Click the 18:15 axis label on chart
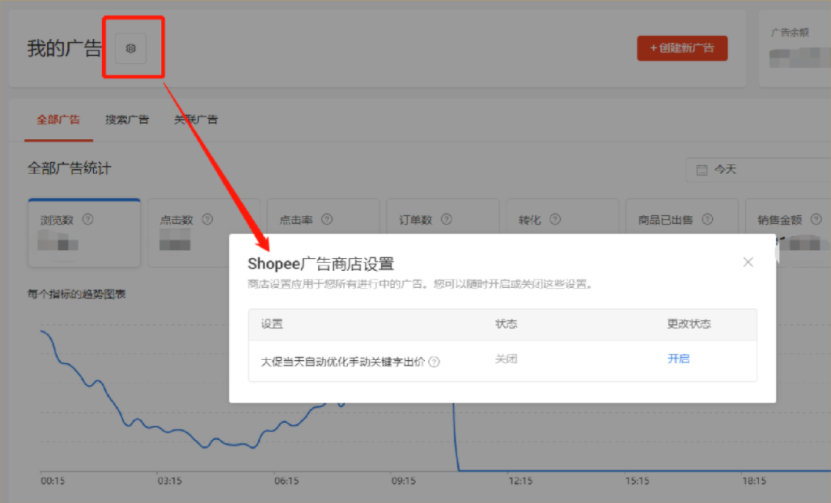Image resolution: width=831 pixels, height=503 pixels. pyautogui.click(x=754, y=481)
